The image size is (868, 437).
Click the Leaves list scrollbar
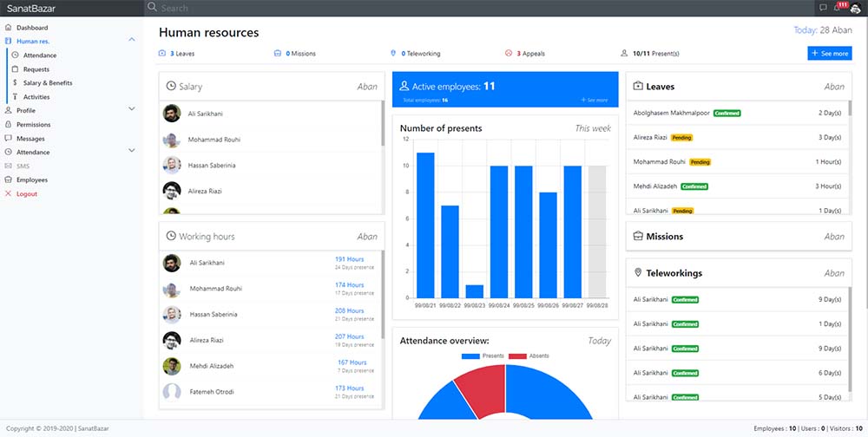pos(850,109)
